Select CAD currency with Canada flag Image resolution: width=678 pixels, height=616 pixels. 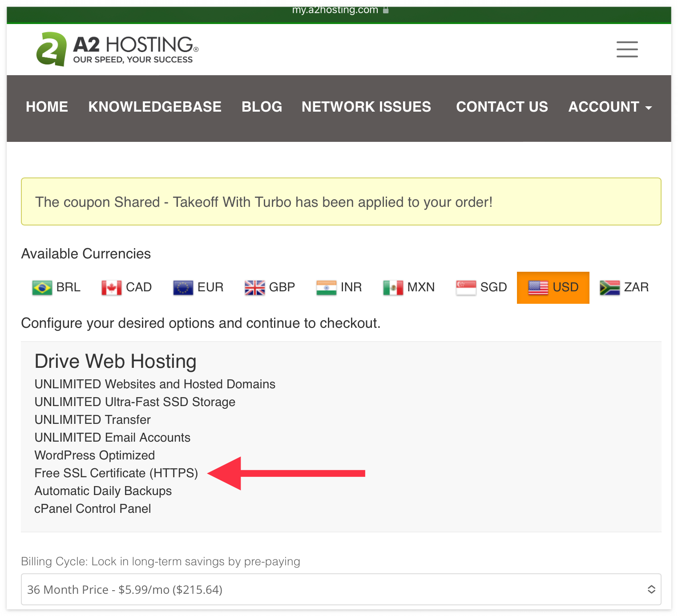click(127, 287)
